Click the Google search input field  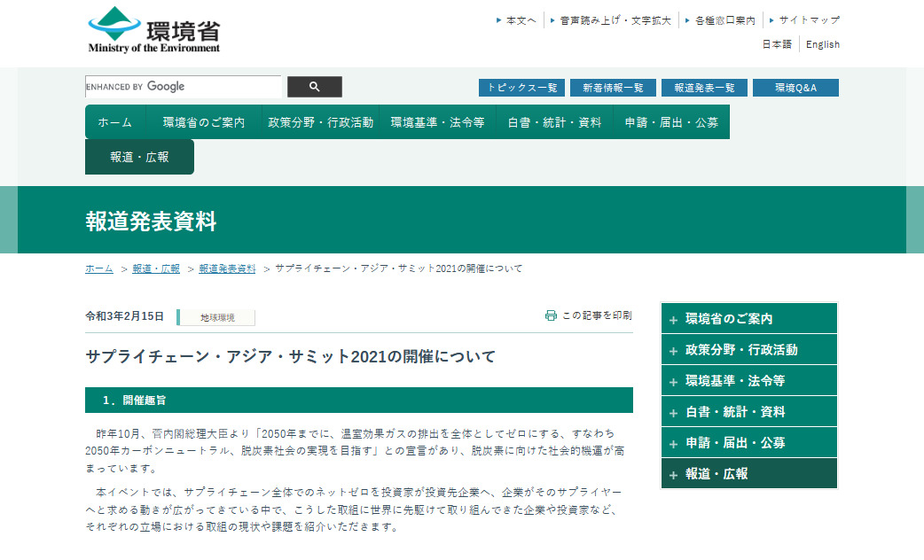183,87
